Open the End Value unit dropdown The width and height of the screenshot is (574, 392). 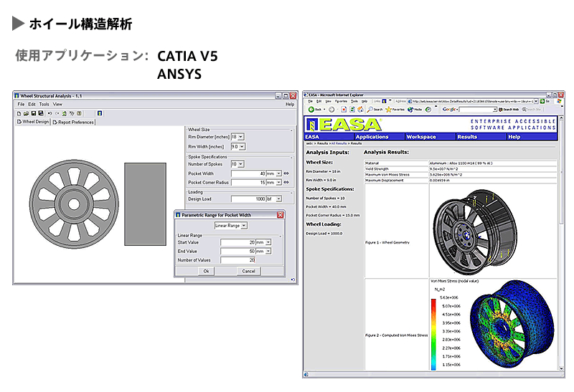pos(268,252)
